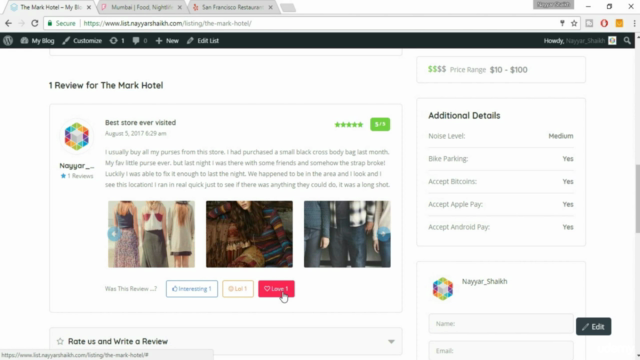
Task: Click the Secure padlock indicator
Action: point(61,23)
